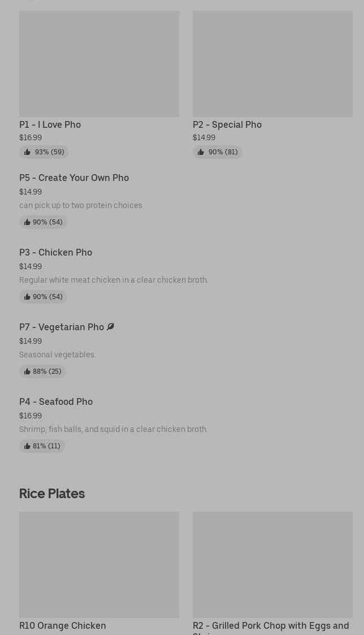
Task: Click thumbs-up icon under P7 - Vegetarian Pho
Action: 27,372
